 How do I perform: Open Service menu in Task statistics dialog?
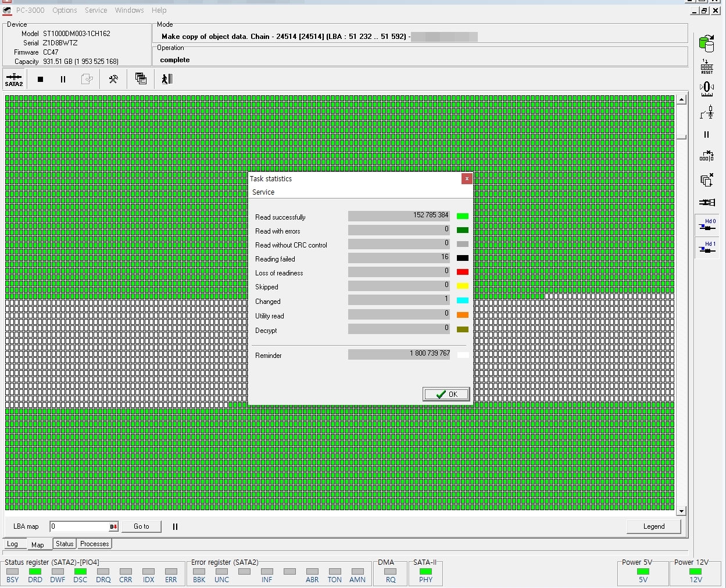263,192
